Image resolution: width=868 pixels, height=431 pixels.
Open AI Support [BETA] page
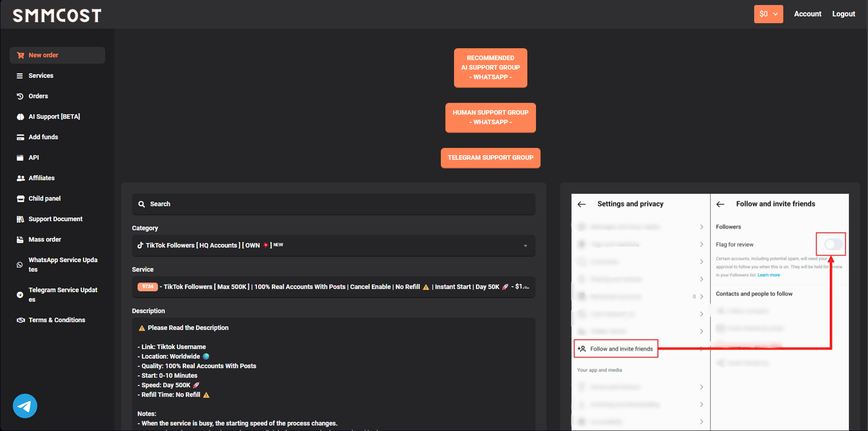57,117
